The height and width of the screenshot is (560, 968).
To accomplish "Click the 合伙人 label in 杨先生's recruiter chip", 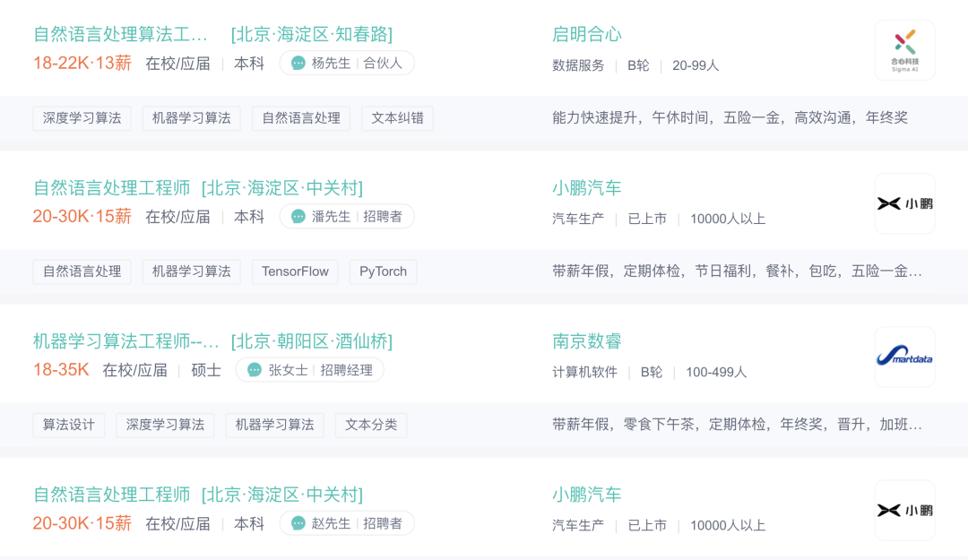I will (383, 64).
